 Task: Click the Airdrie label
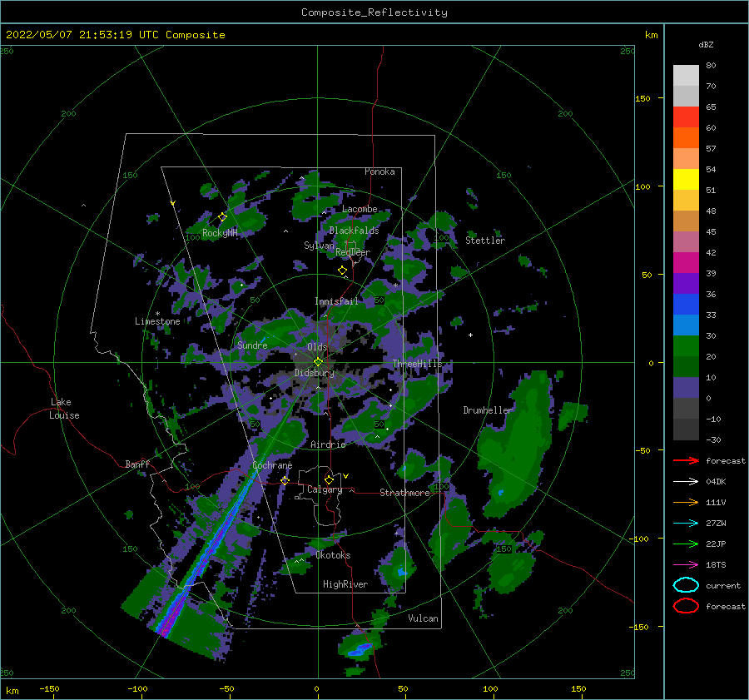click(328, 444)
